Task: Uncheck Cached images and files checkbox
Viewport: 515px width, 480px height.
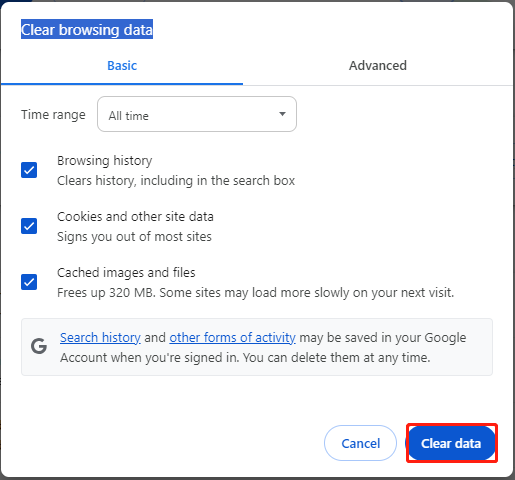Action: point(29,282)
